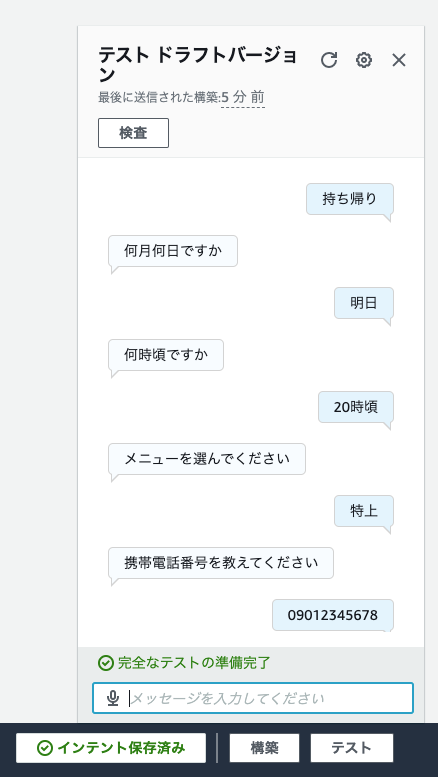Select the 持ち帰り user message bubble
The image size is (438, 777).
pos(350,199)
